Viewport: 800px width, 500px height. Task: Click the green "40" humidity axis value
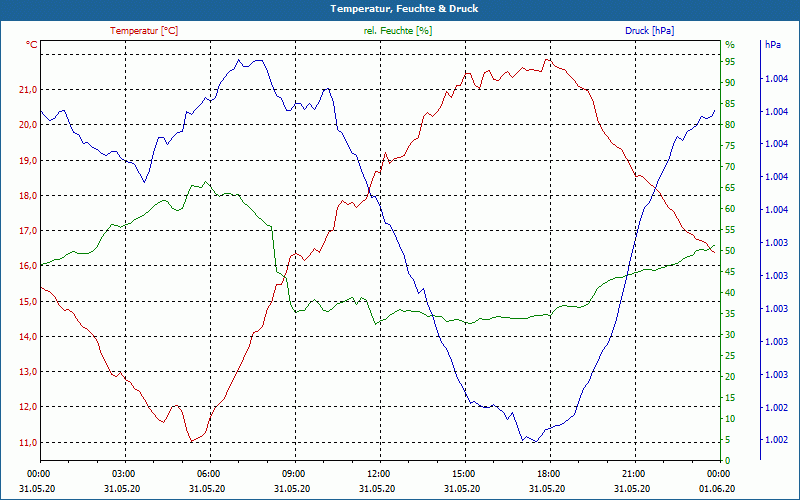730,293
